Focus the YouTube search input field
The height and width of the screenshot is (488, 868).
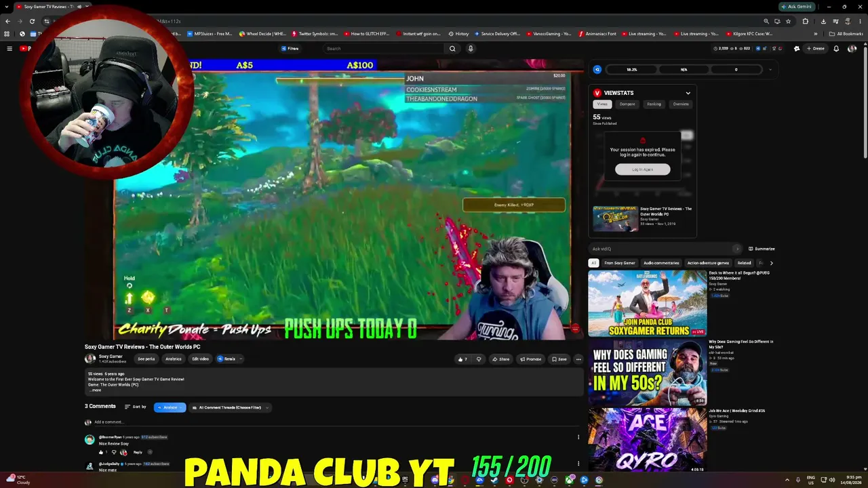click(384, 49)
